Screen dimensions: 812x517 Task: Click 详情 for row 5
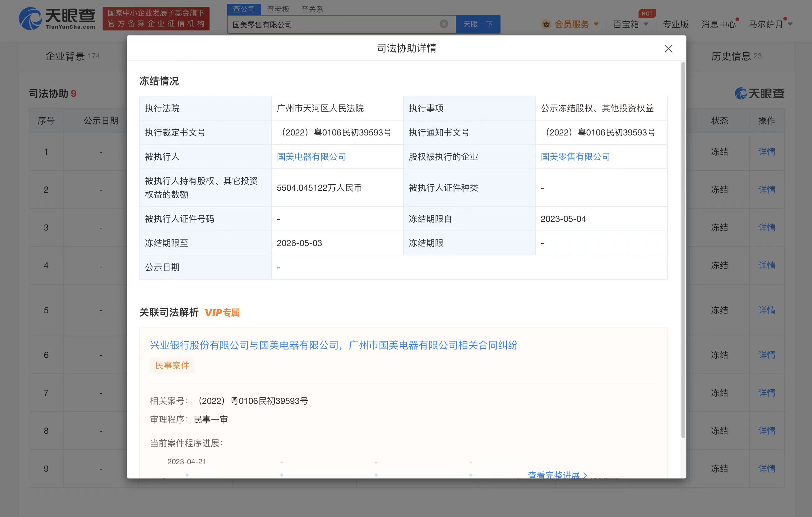coord(767,310)
